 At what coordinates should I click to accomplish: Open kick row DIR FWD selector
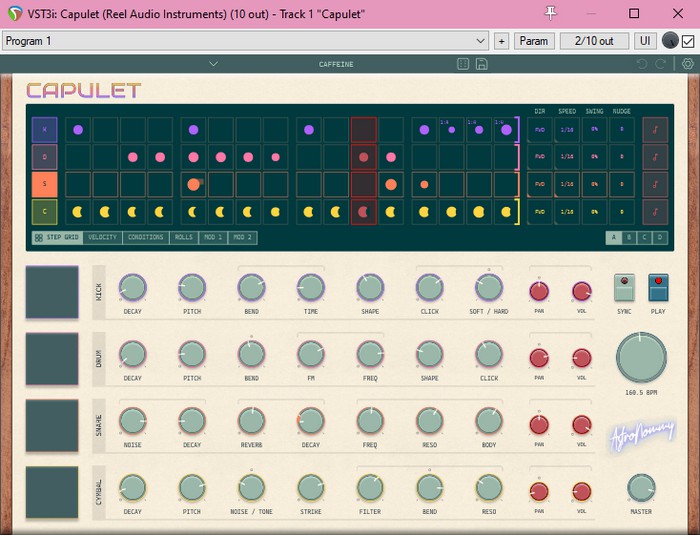pyautogui.click(x=540, y=130)
